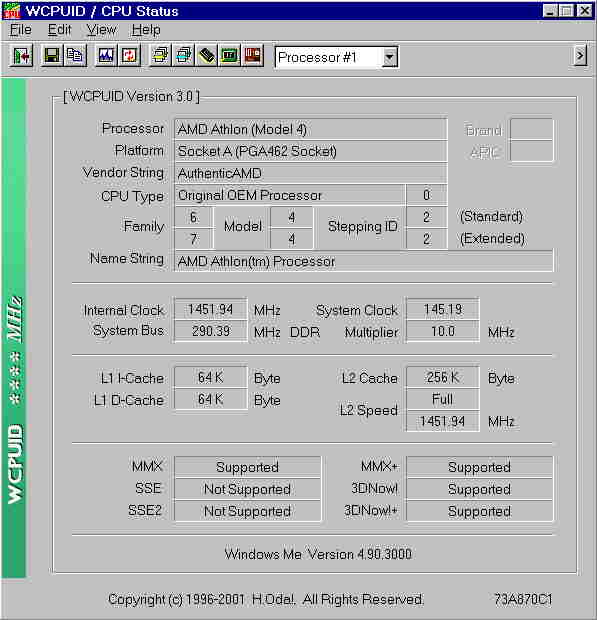Click the extended Family value 7
Screen dimensions: 597x620
193,239
